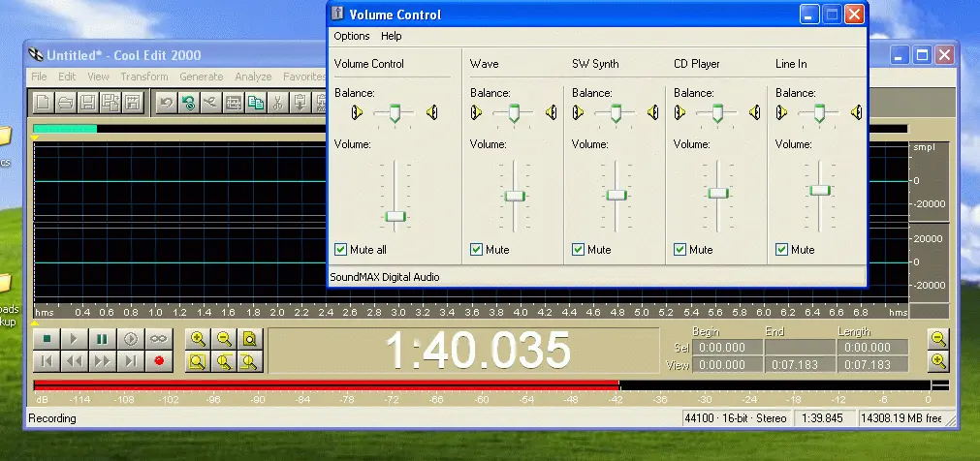Click the Paste clipboard-arrow icon in toolbar
The image size is (980, 461).
point(300,103)
